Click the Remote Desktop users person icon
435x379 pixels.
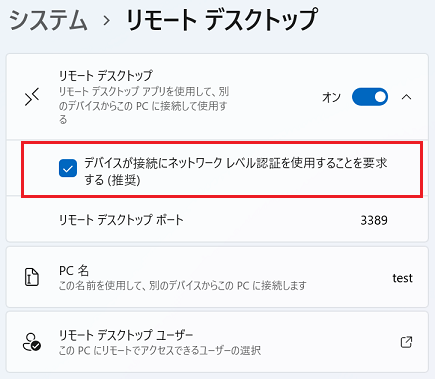(x=32, y=342)
